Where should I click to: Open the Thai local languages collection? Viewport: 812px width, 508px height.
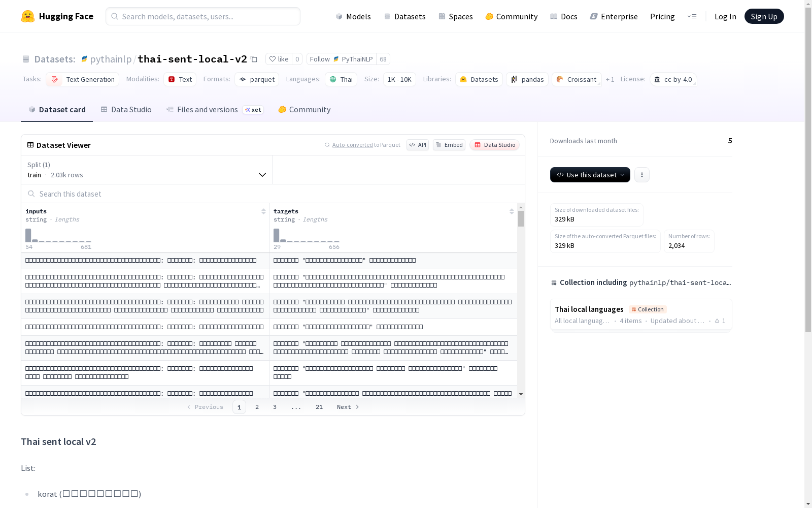click(641, 314)
